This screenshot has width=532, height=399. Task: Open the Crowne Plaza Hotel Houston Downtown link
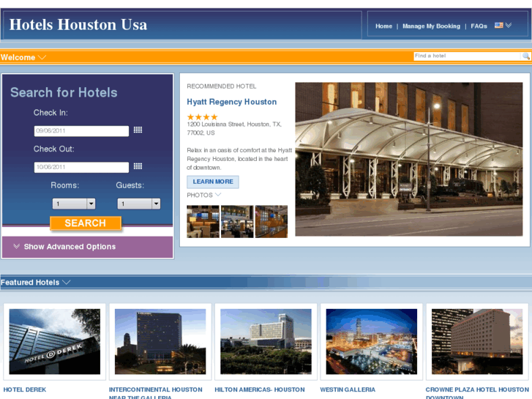(477, 393)
